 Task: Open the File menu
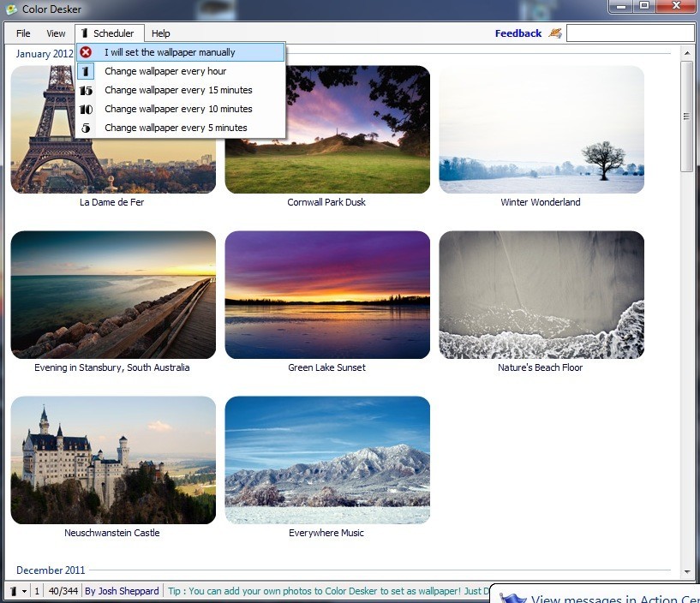[x=22, y=33]
